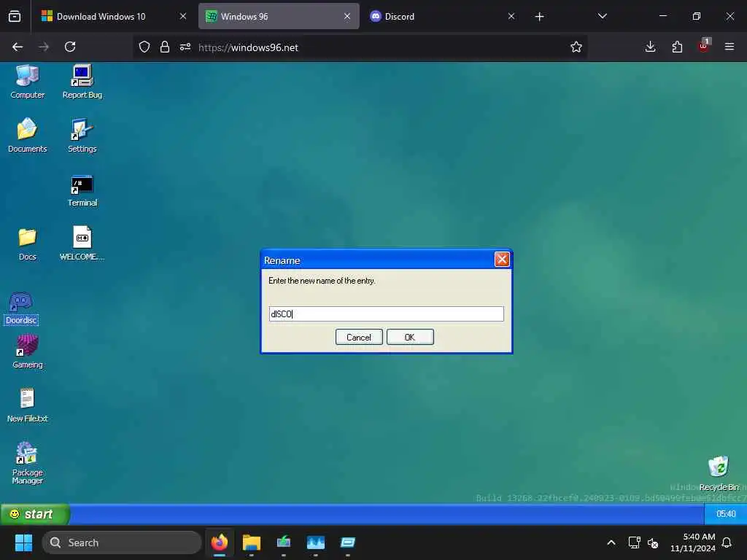This screenshot has width=747, height=560.
Task: Open the site permissions icon
Action: pyautogui.click(x=185, y=47)
